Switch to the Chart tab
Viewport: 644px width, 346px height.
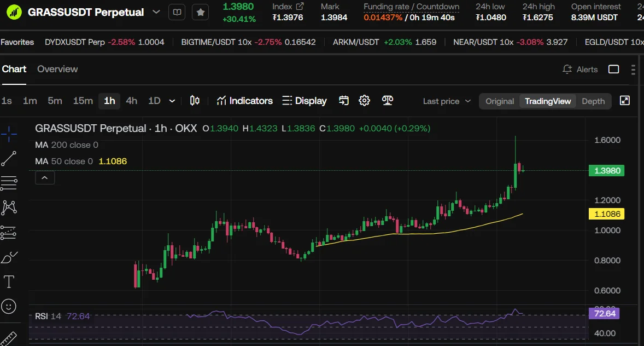click(14, 69)
